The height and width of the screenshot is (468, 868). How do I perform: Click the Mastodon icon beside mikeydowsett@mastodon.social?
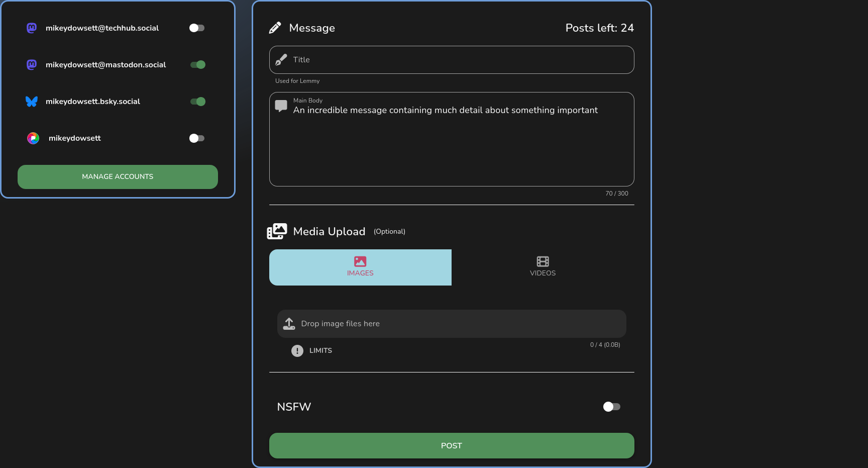click(x=32, y=65)
